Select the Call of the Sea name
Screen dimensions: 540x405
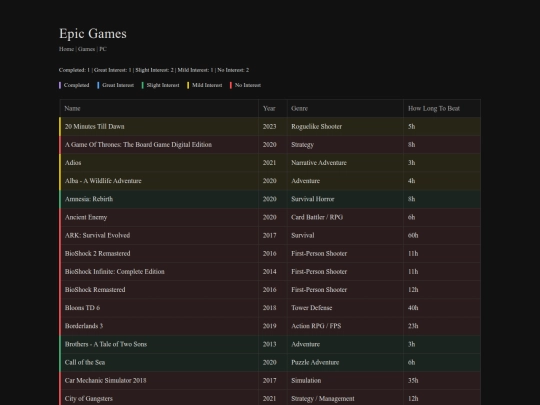[x=85, y=362]
